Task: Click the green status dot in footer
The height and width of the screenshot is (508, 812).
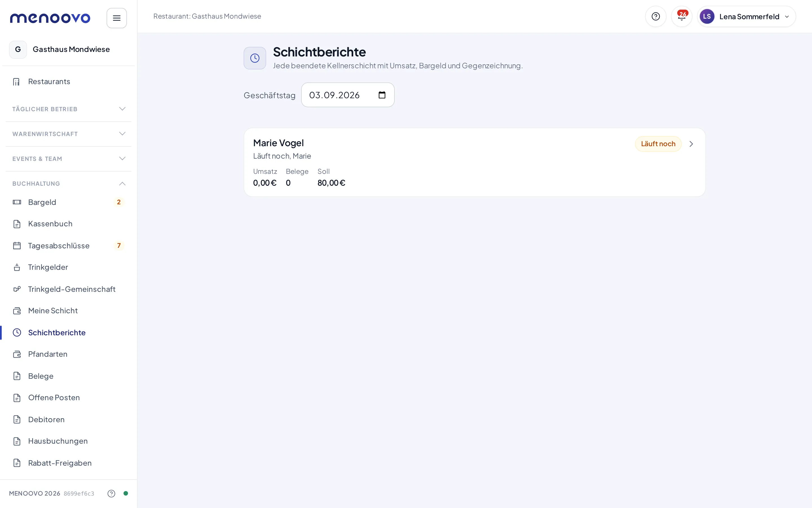Action: click(125, 493)
